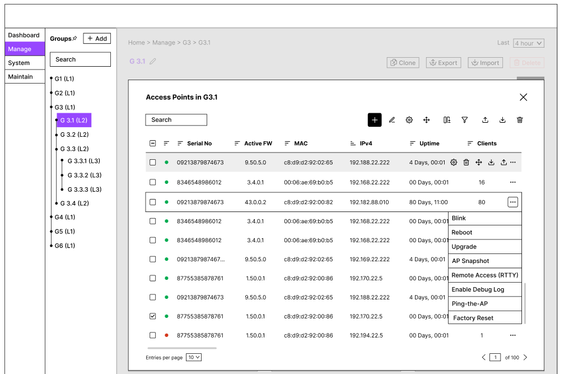Go to the next page with the right arrow

click(x=525, y=357)
